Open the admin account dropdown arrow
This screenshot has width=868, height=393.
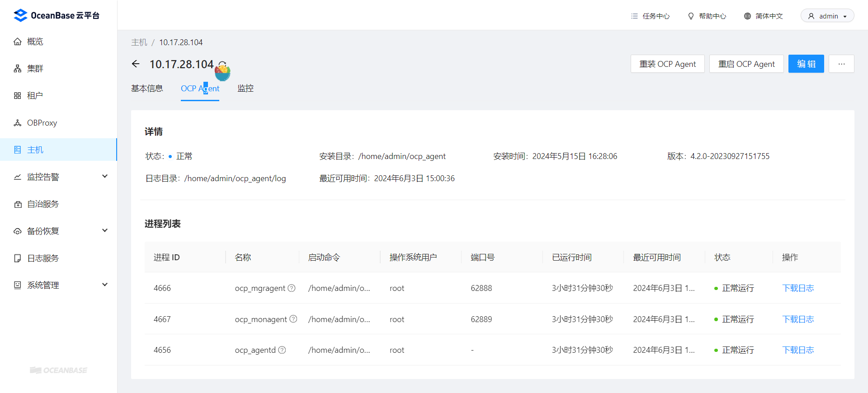(845, 17)
